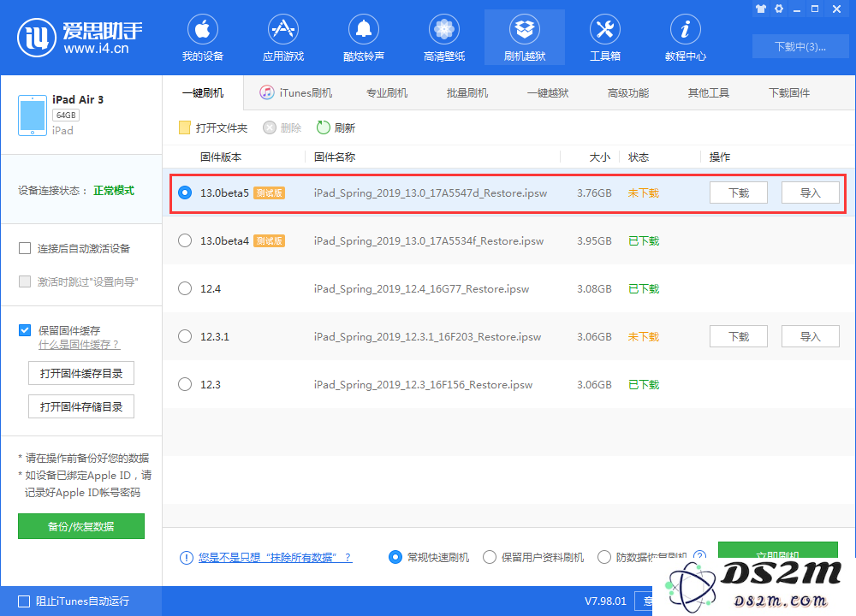Click the i4 logo in header
The height and width of the screenshot is (616, 856).
coord(37,38)
